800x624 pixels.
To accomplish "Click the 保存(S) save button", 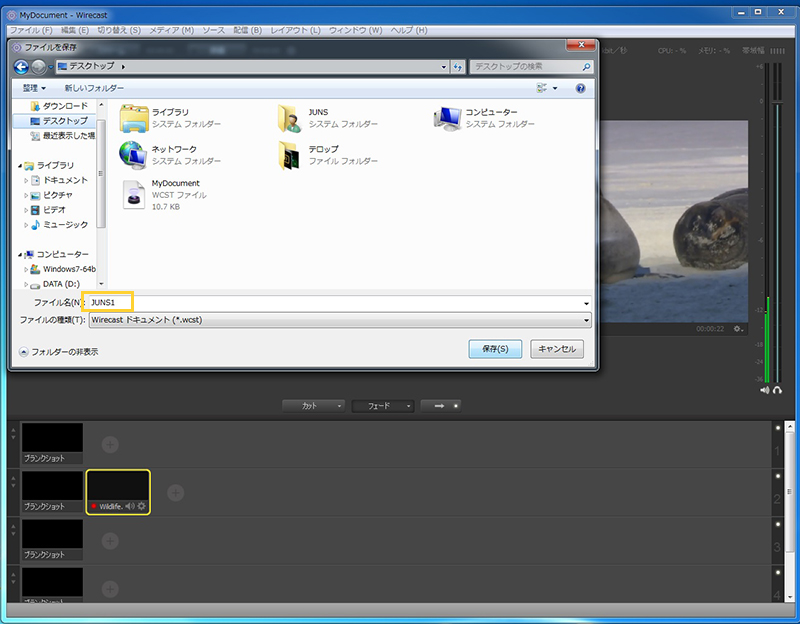I will (495, 349).
